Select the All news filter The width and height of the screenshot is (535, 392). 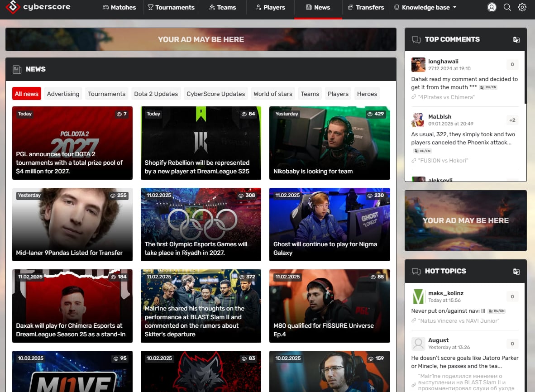(27, 94)
